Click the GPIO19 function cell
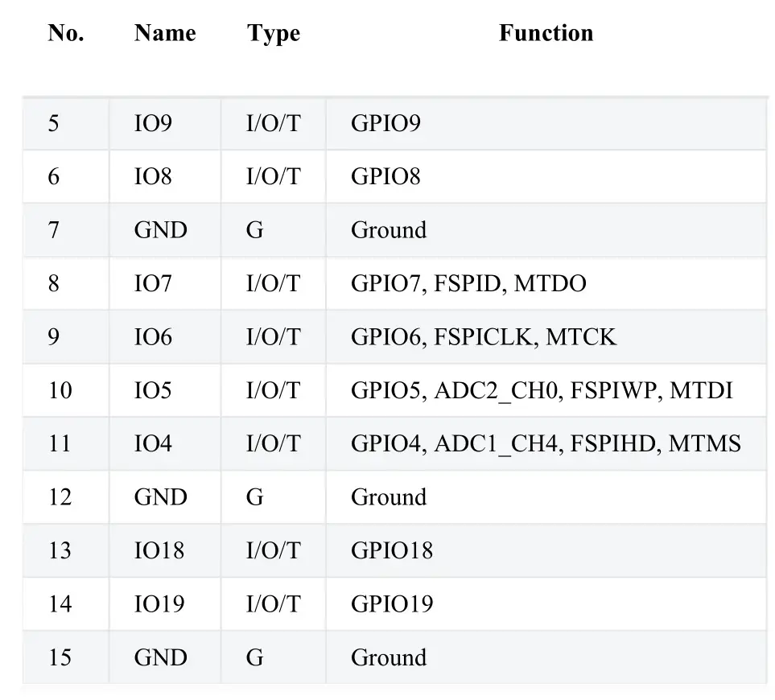The width and height of the screenshot is (775, 700). 392,603
